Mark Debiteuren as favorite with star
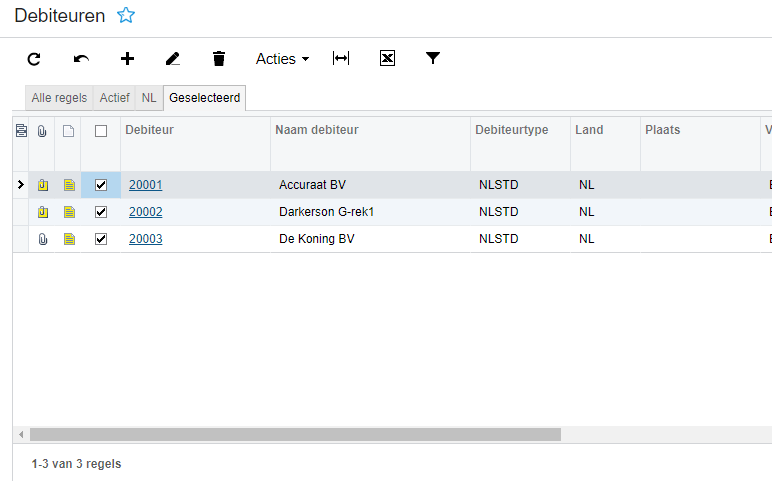 pos(126,15)
